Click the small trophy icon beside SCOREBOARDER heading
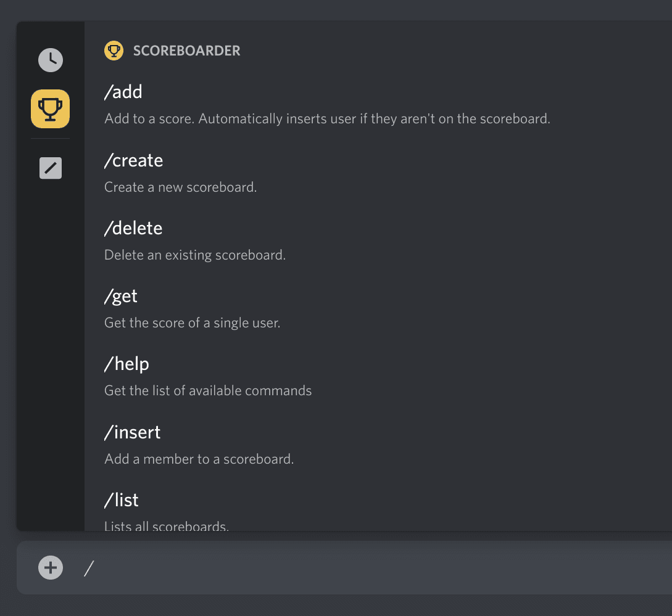Screen dimensions: 672x616 click(114, 51)
